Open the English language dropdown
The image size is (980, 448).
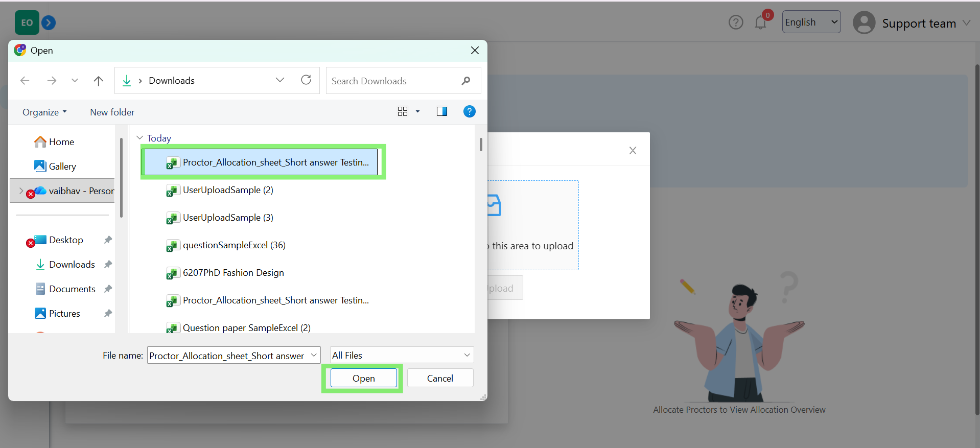pyautogui.click(x=811, y=22)
